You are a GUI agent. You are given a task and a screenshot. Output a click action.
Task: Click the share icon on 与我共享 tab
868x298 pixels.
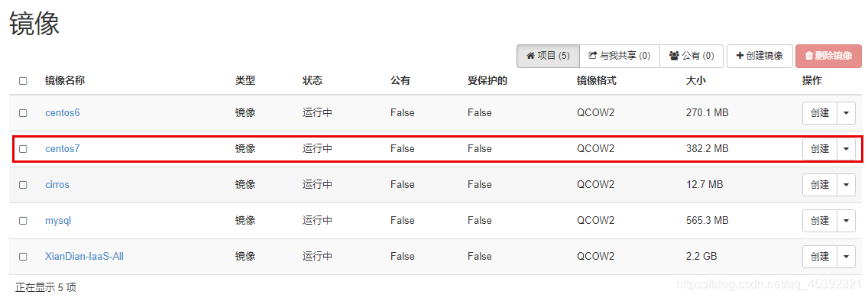pos(592,56)
